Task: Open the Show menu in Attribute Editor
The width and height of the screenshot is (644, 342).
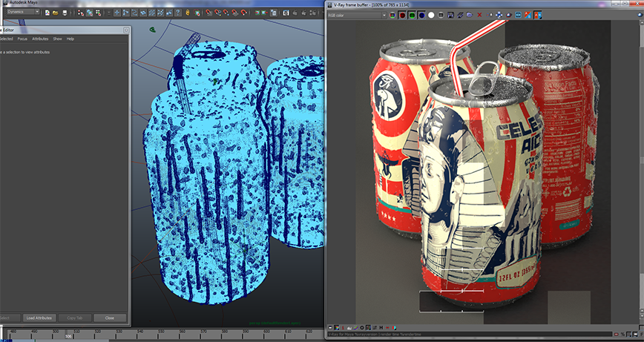Action: click(x=57, y=39)
